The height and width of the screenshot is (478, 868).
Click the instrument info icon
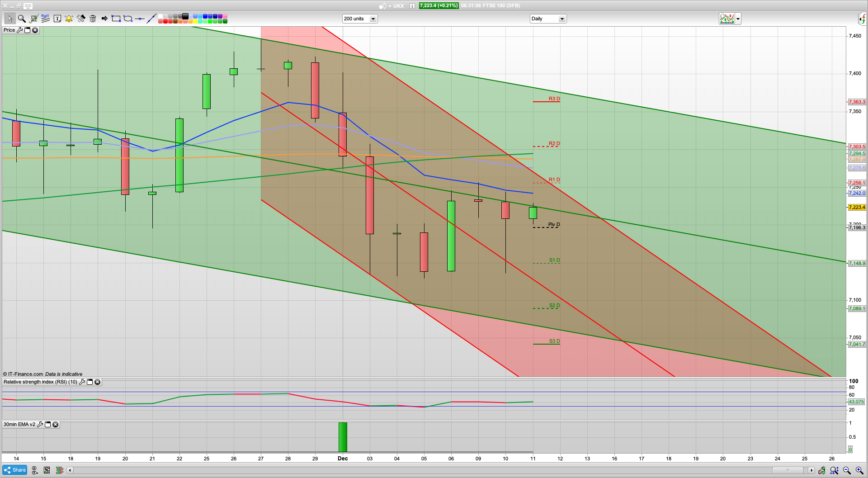point(412,6)
